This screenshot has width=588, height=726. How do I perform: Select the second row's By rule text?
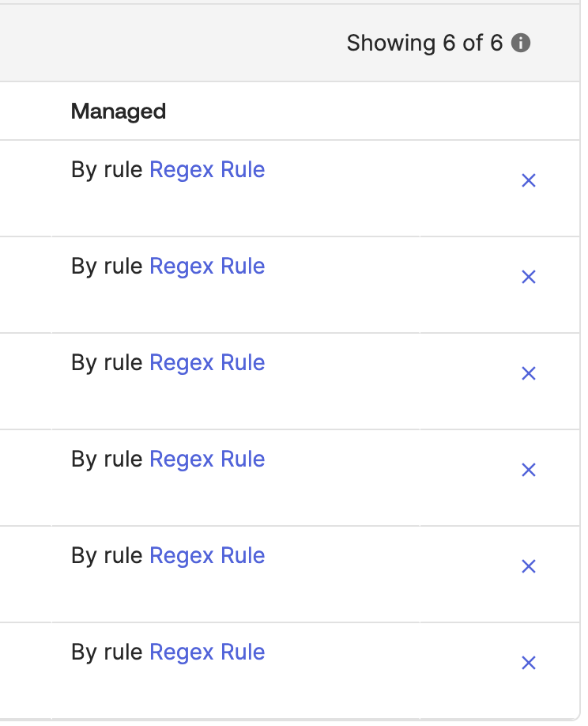click(107, 267)
